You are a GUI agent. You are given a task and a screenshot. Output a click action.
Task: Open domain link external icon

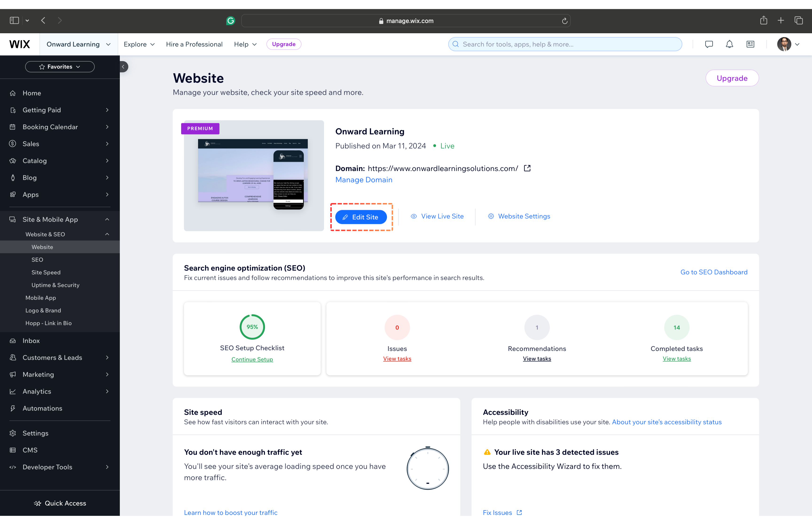[527, 168]
